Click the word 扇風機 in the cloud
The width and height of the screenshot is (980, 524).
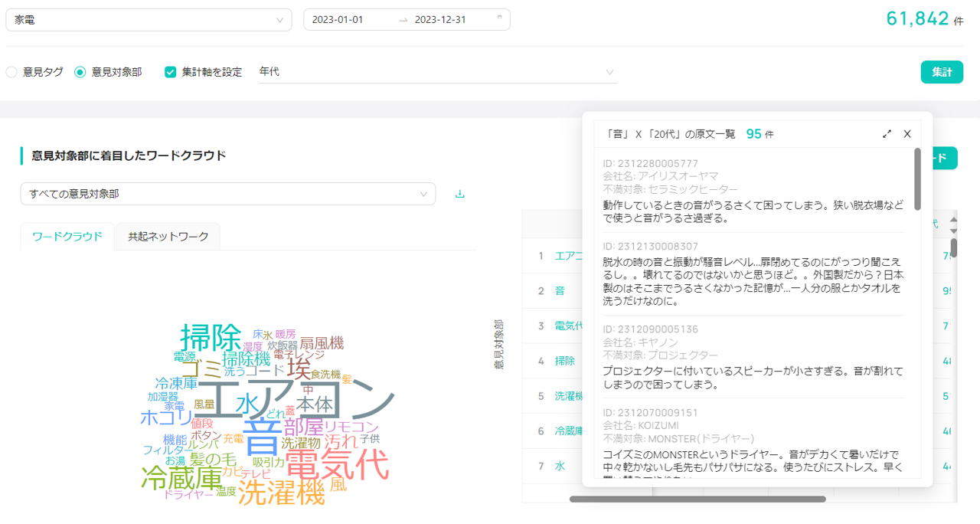pos(322,342)
